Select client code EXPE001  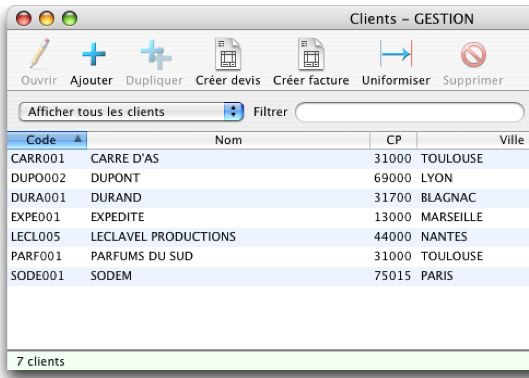[35, 217]
